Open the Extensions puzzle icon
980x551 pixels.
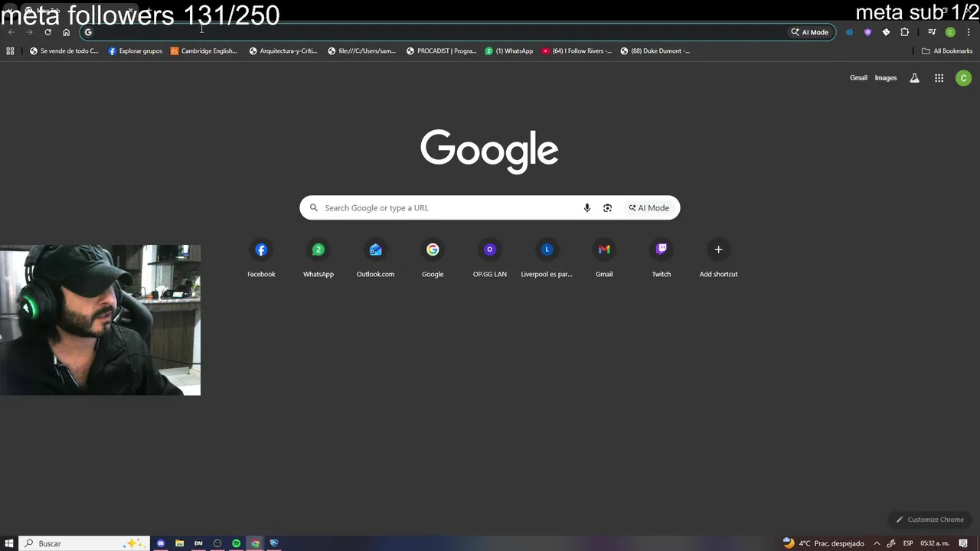904,32
